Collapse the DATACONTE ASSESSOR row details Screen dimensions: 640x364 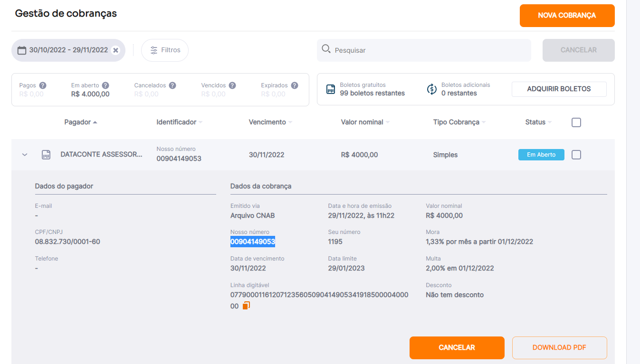[x=25, y=155]
